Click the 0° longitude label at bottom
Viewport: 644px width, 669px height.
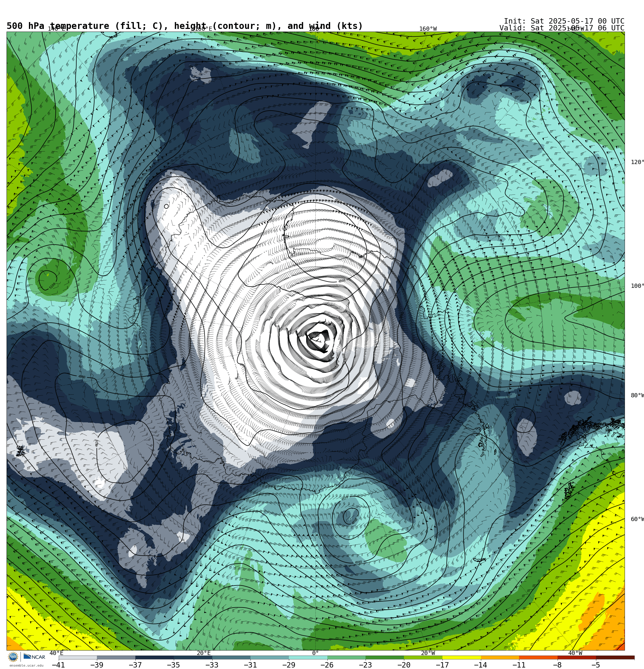pyautogui.click(x=315, y=653)
